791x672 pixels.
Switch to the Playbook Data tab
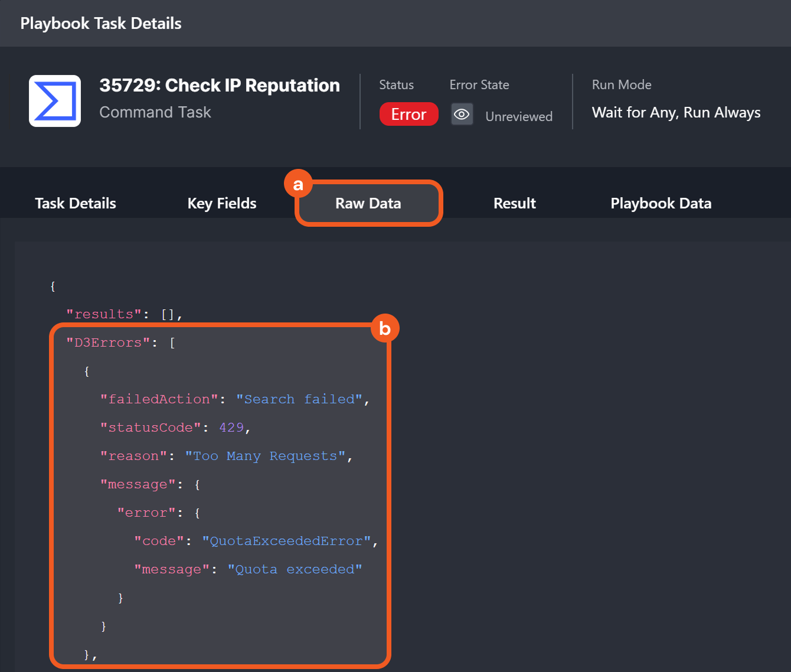coord(661,203)
